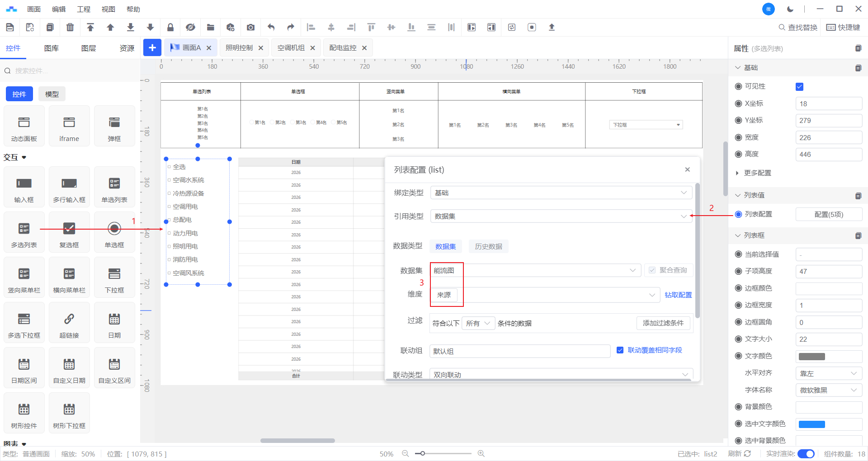
Task: Click the lock icon in the toolbar
Action: coord(170,27)
